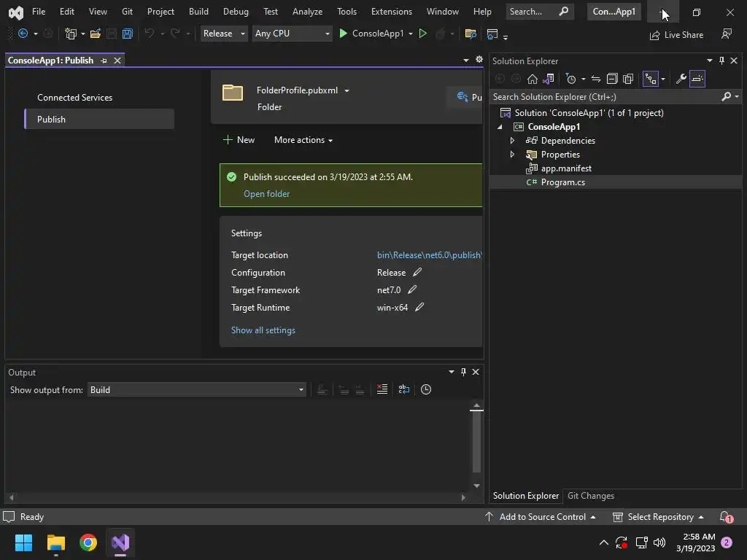Click Clear All icon in Output panel
747x560 pixels.
pyautogui.click(x=382, y=389)
